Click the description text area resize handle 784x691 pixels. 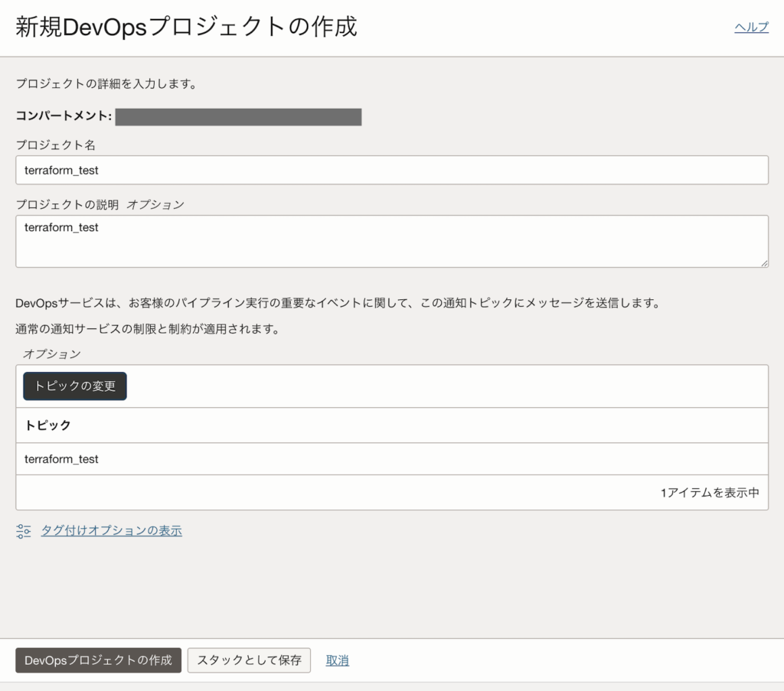click(x=763, y=262)
